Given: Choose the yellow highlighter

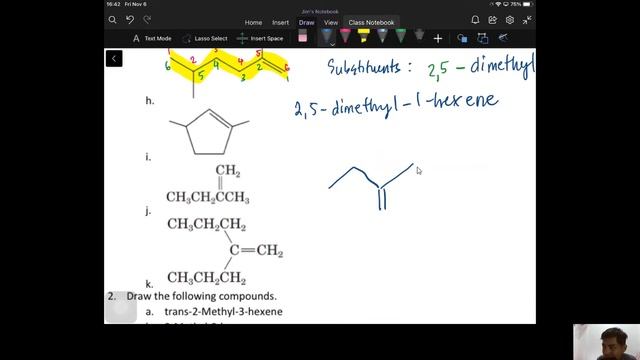Looking at the screenshot, I should (363, 36).
